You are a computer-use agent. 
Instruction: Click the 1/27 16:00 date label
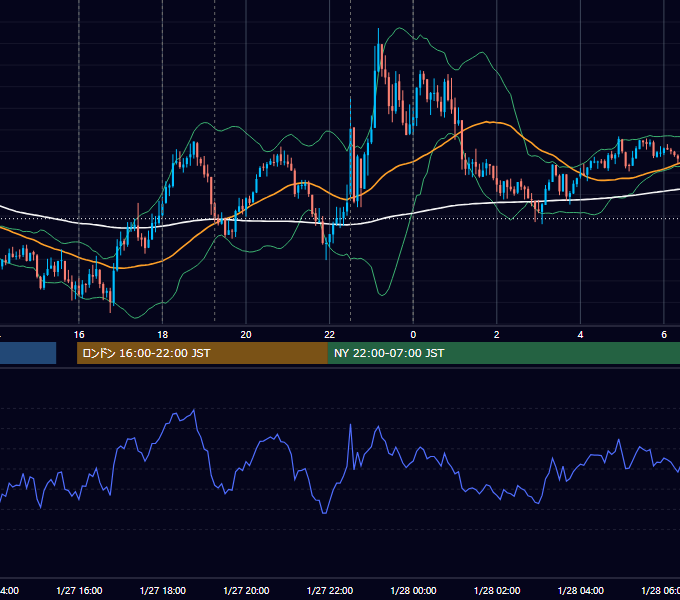[79, 590]
